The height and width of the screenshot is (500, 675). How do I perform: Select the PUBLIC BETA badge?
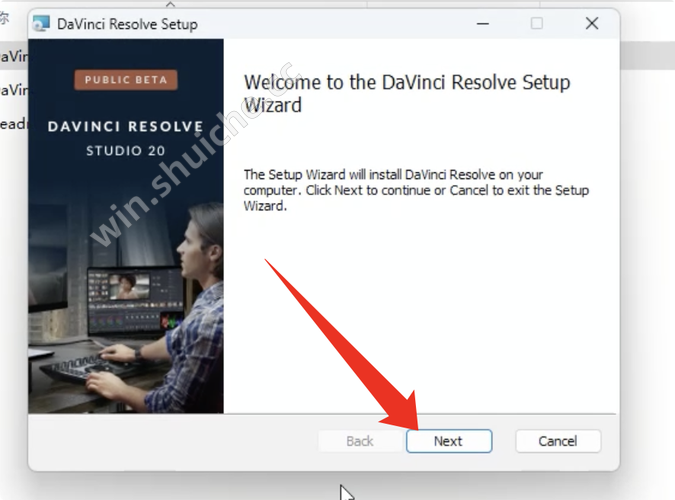pyautogui.click(x=126, y=80)
